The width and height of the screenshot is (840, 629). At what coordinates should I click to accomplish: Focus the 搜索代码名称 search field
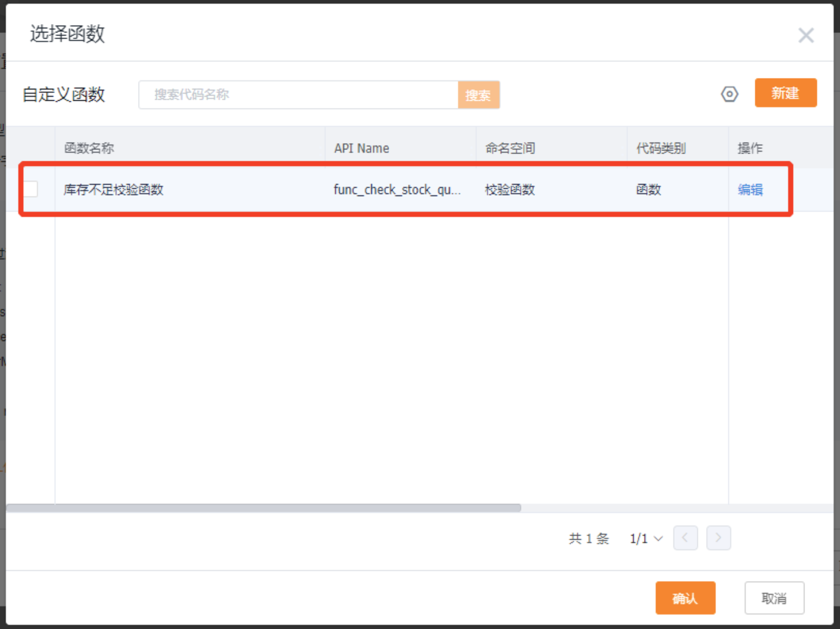tap(298, 95)
